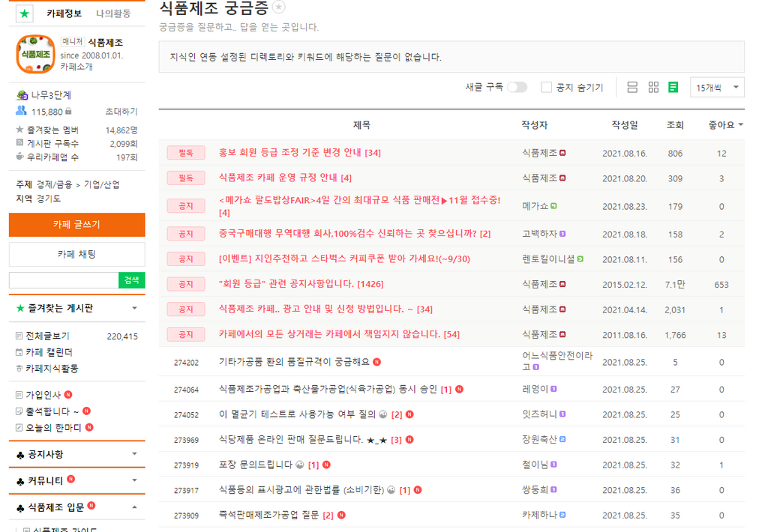Open the 출석합니다 ~ board

point(52,411)
